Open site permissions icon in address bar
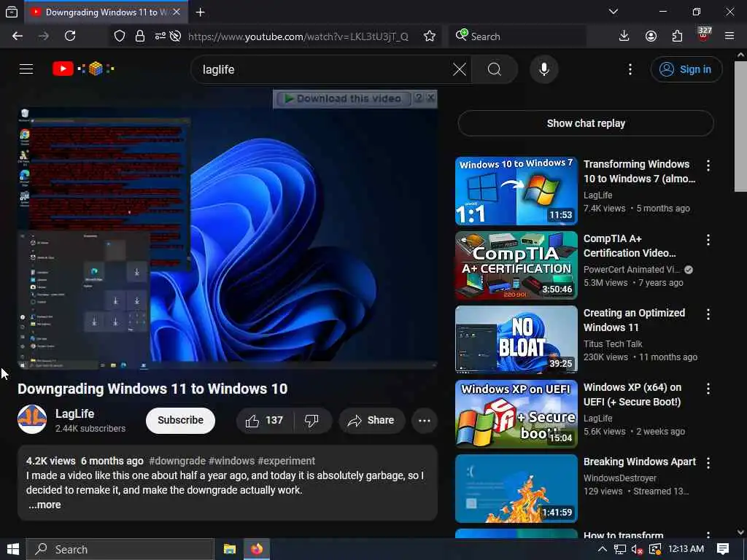 (160, 36)
